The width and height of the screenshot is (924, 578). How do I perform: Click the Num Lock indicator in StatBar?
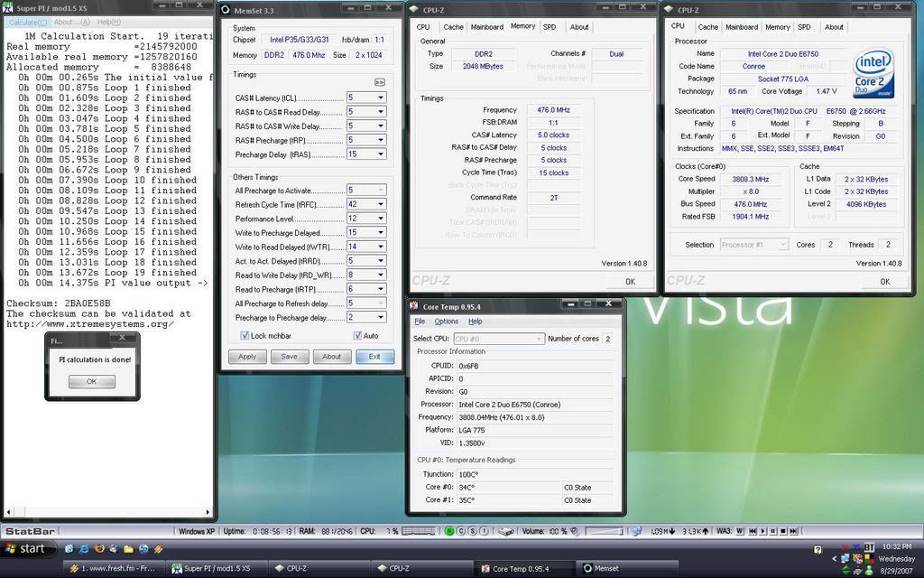click(x=449, y=531)
